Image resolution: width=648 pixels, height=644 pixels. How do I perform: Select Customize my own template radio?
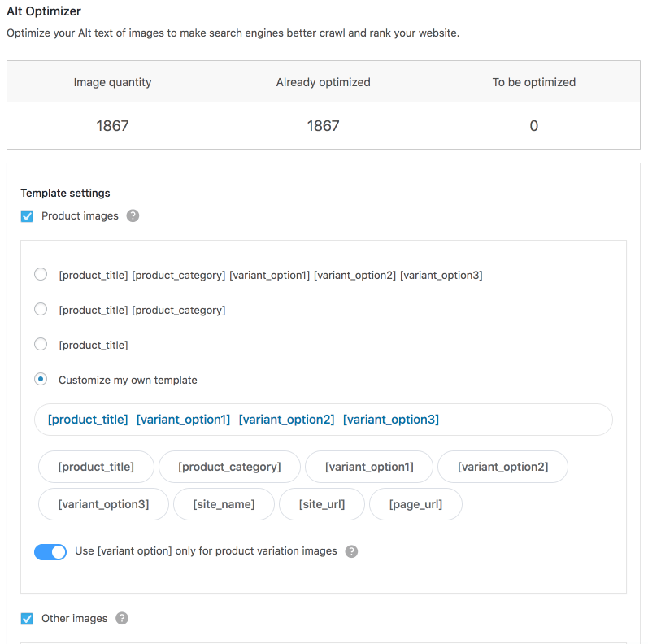click(x=41, y=380)
